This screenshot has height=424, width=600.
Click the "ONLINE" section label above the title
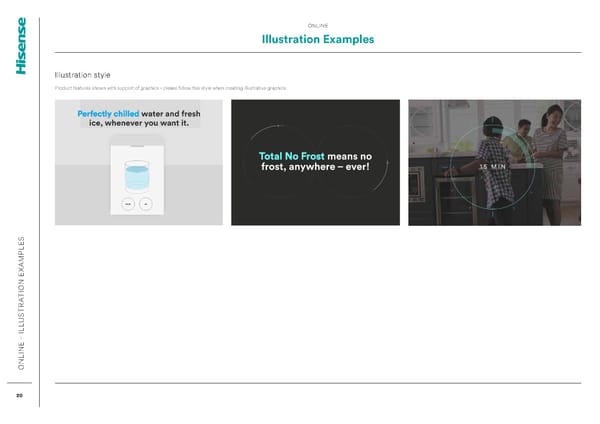click(317, 24)
